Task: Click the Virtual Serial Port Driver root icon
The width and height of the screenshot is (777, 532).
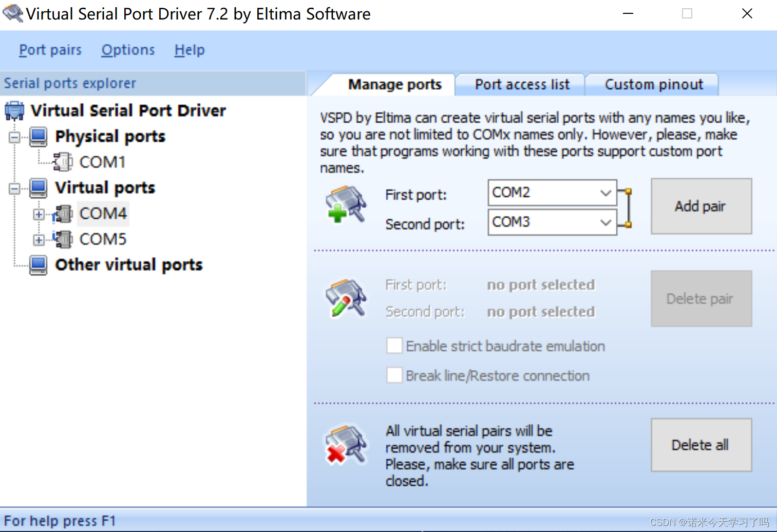Action: [14, 110]
